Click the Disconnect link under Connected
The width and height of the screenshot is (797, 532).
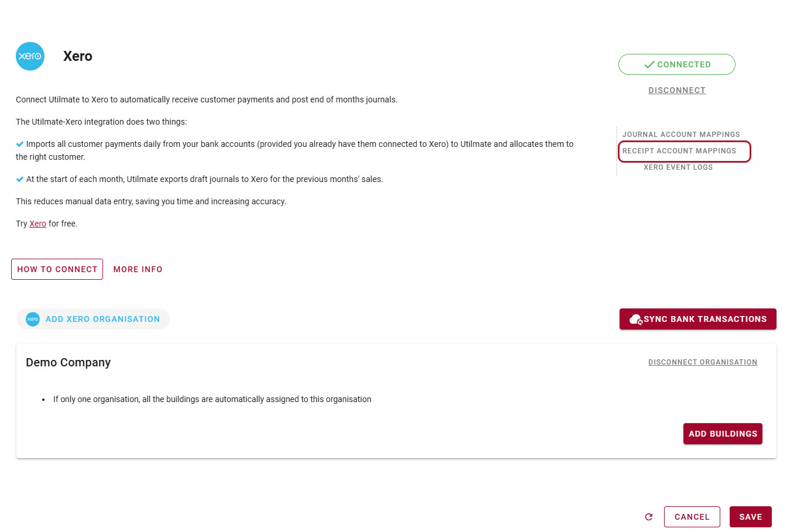pos(677,90)
